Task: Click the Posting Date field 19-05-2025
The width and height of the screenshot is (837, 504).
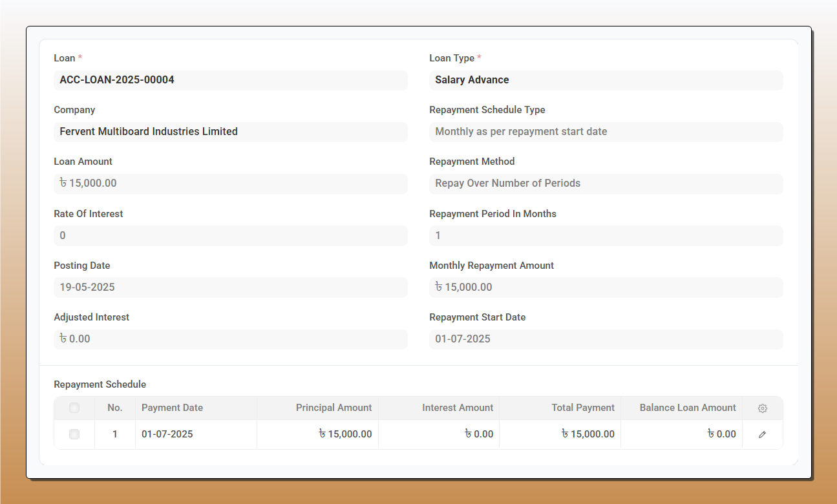Action: click(x=231, y=288)
